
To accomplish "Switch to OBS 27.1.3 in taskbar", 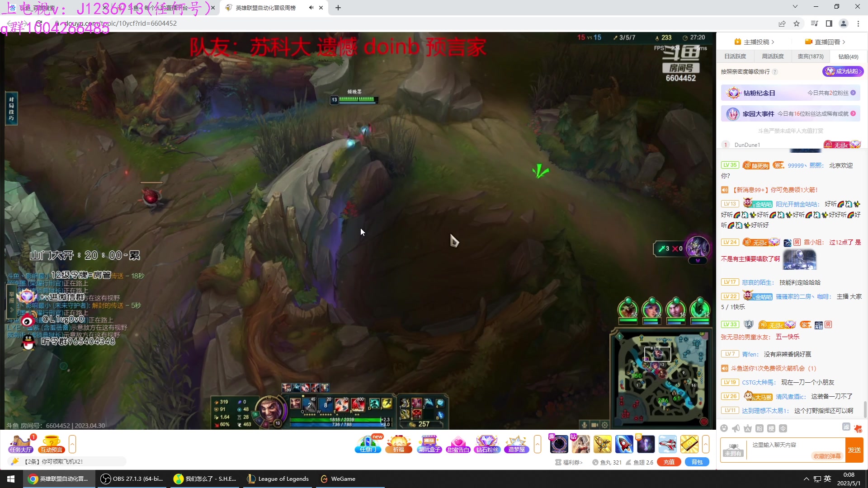I will [x=132, y=479].
